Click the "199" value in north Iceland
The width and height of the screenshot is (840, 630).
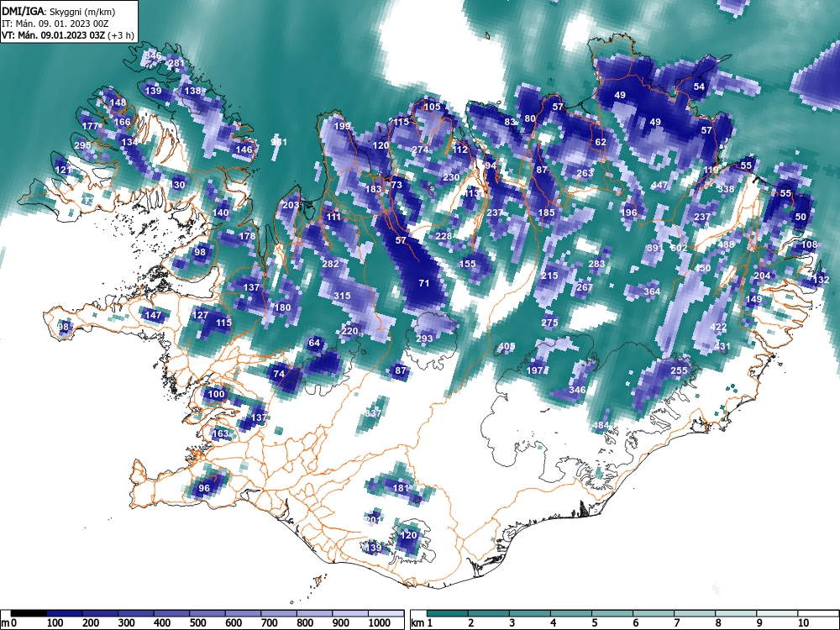[342, 127]
